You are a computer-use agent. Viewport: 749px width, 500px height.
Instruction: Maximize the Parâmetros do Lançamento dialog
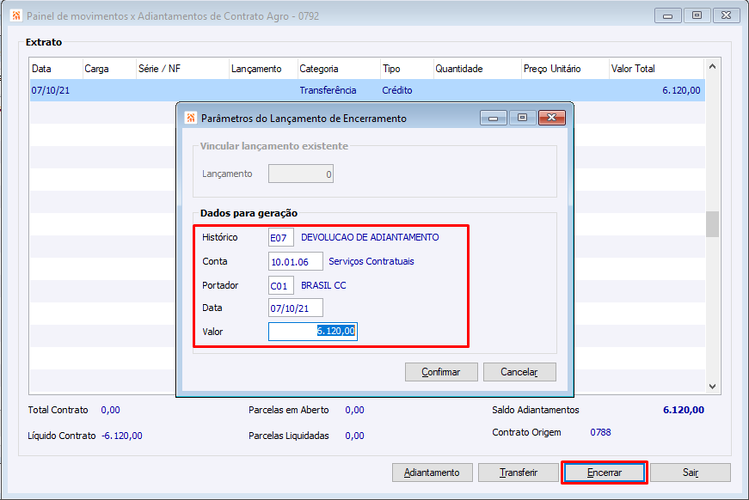(x=522, y=117)
